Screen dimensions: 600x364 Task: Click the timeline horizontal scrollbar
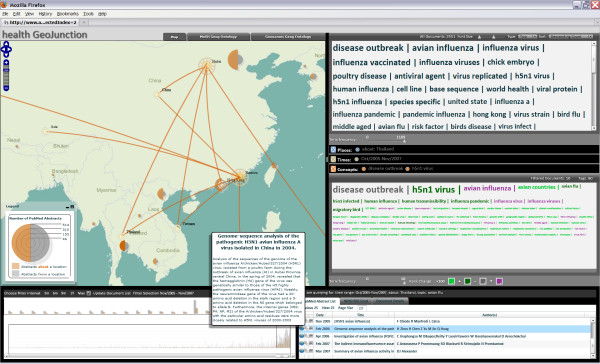149,356
